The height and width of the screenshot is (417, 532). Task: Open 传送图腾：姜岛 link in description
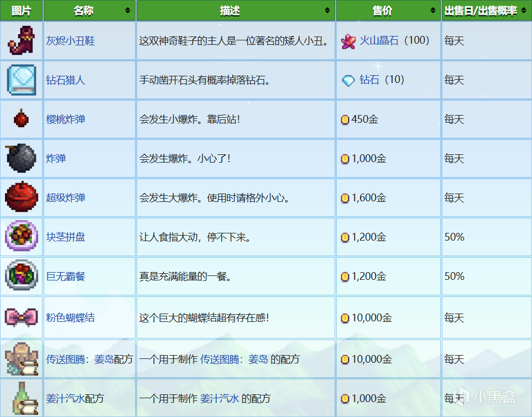(234, 359)
